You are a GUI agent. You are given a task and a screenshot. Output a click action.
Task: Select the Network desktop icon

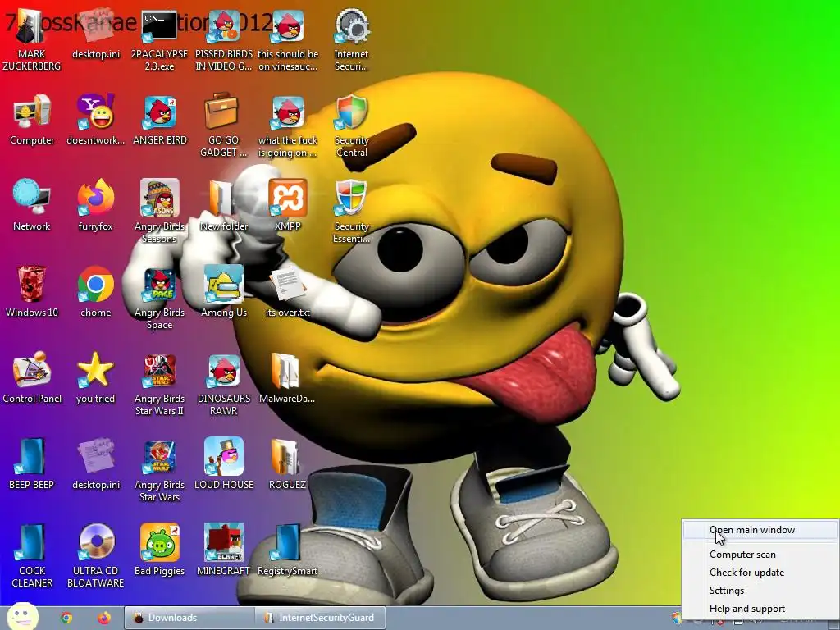click(x=32, y=206)
